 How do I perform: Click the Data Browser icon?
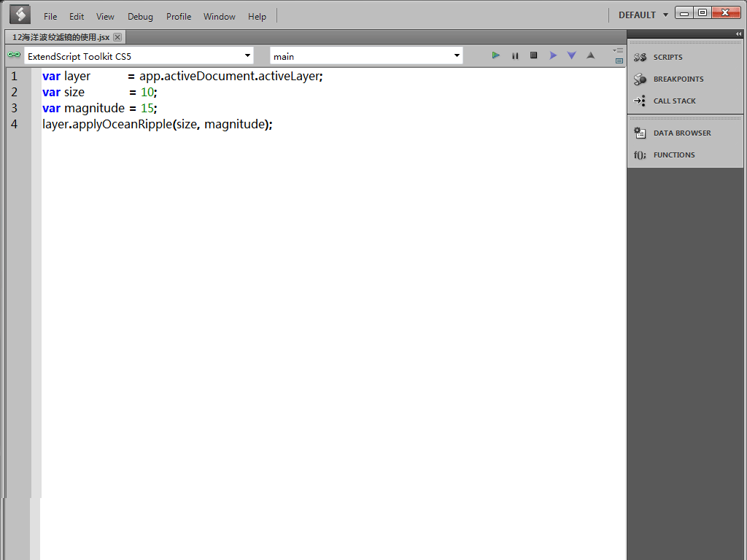coord(640,133)
